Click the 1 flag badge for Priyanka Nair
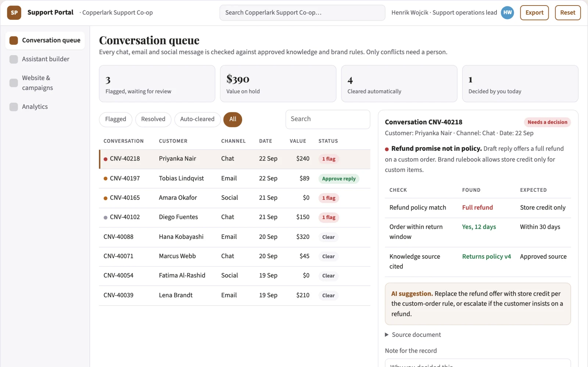Image resolution: width=588 pixels, height=367 pixels. tap(329, 159)
